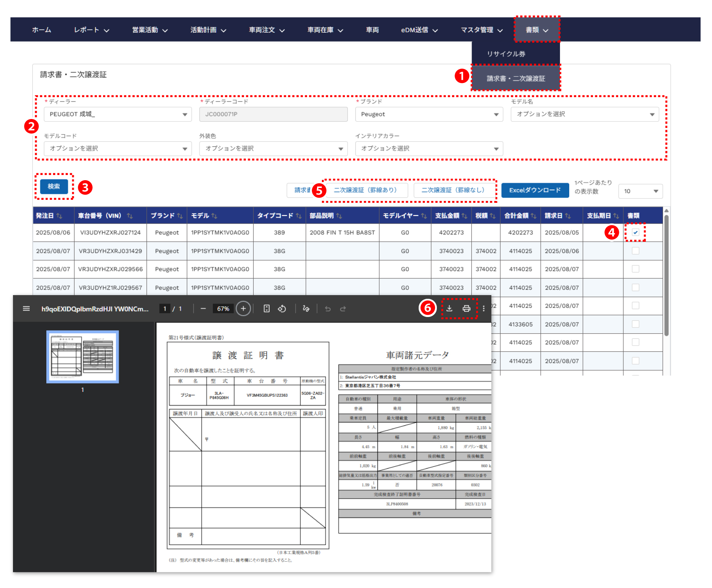Rotate the PDF page counterclockwise

(282, 308)
